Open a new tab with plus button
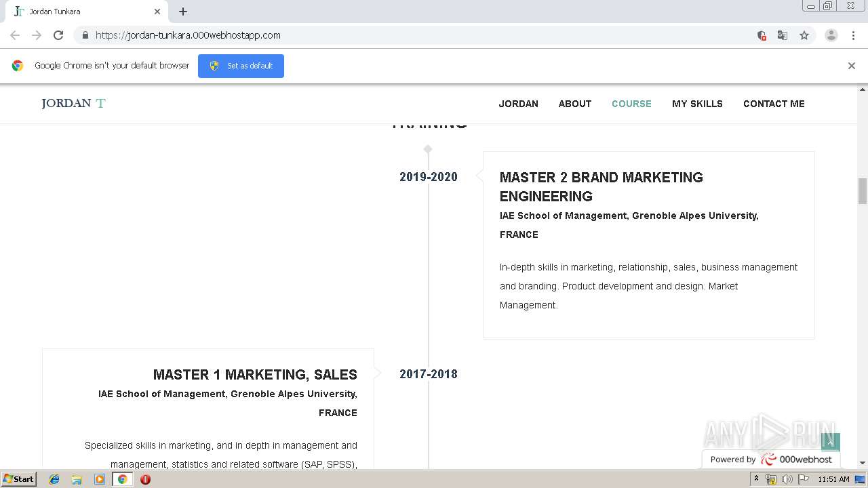The width and height of the screenshot is (868, 488). click(183, 12)
